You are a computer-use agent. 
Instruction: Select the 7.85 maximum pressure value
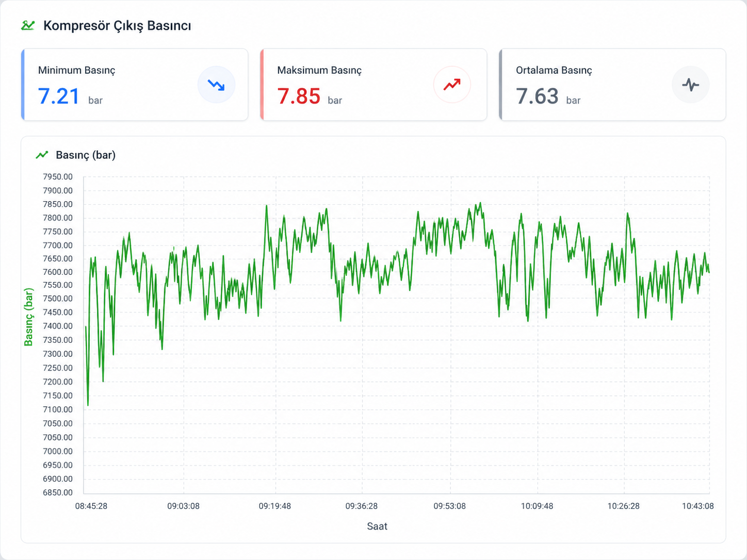click(299, 96)
